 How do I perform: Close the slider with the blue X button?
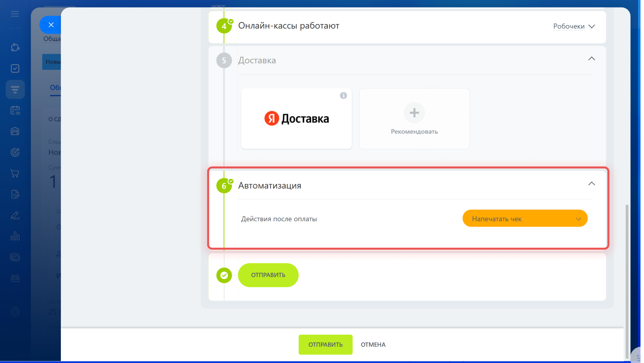(51, 25)
